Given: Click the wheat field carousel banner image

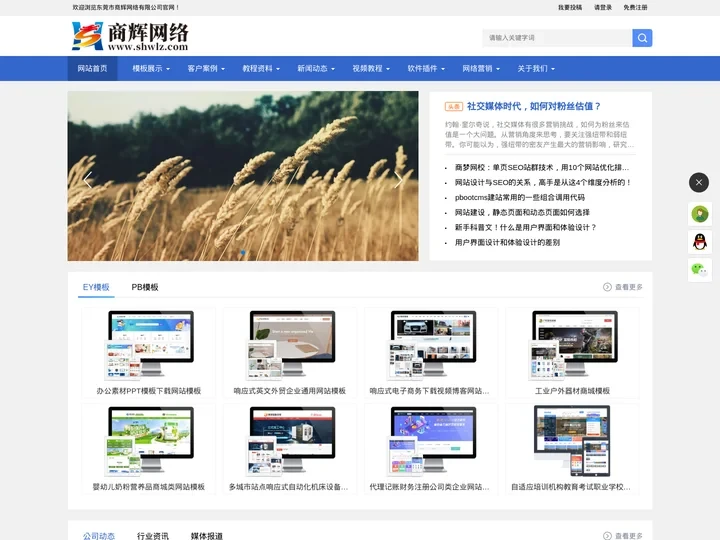Looking at the screenshot, I should pyautogui.click(x=243, y=176).
